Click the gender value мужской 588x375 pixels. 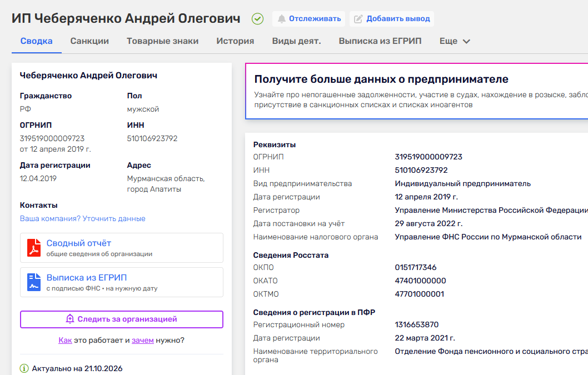coord(143,109)
